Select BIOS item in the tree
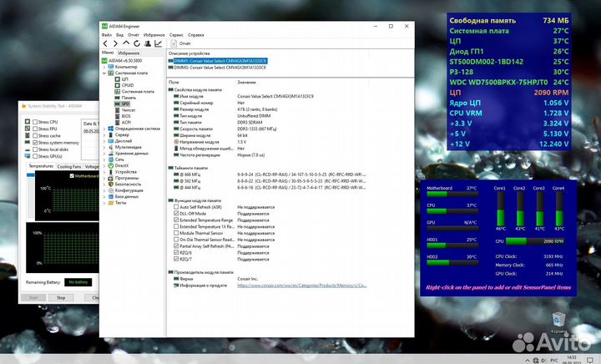Screen dimensions: 601x364 [126, 116]
